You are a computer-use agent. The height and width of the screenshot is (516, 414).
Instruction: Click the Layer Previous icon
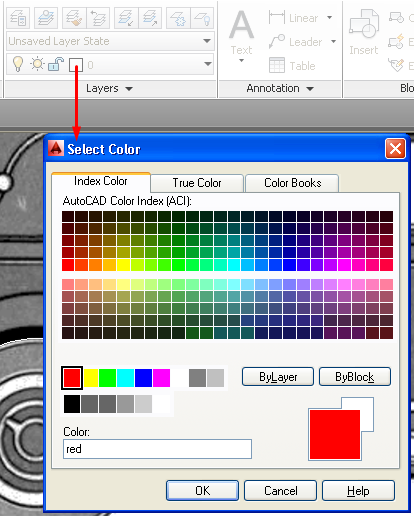click(x=98, y=18)
